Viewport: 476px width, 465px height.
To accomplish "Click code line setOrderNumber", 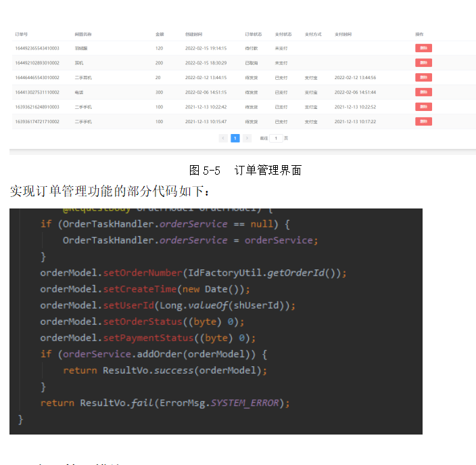I will [x=193, y=273].
